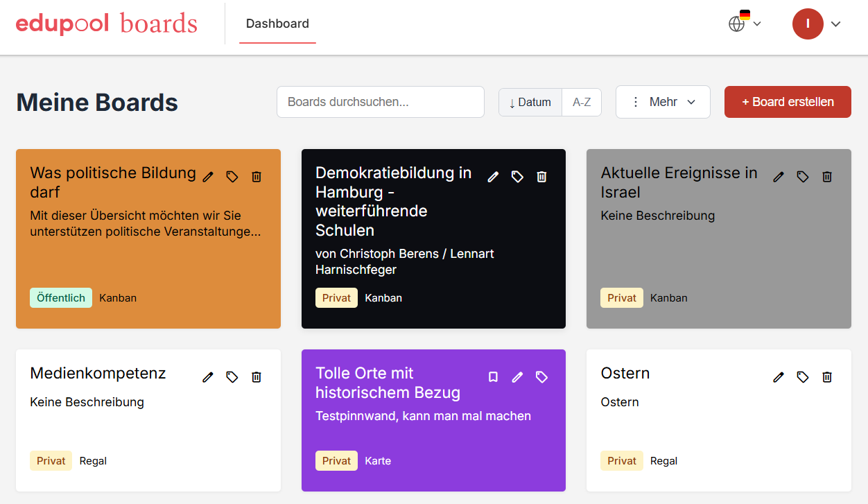Delete the 'Was politische Bildung darf' board
The image size is (868, 504).
[257, 177]
